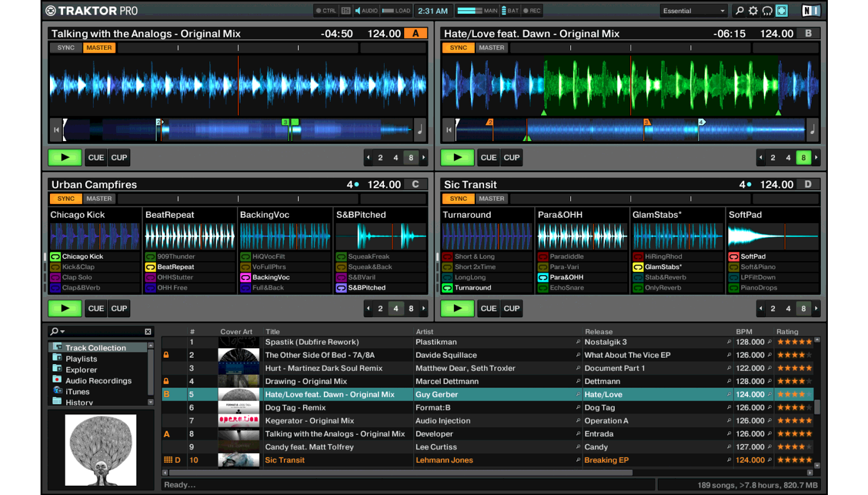Screen dimensions: 868x495
Task: Click the purple icon beside the S&BPitched cell
Action: [x=341, y=288]
